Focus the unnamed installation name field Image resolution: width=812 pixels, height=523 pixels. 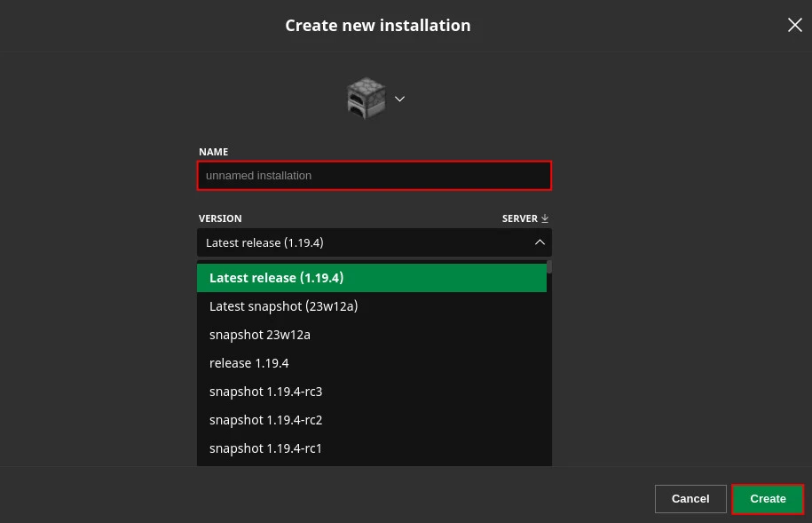tap(374, 176)
